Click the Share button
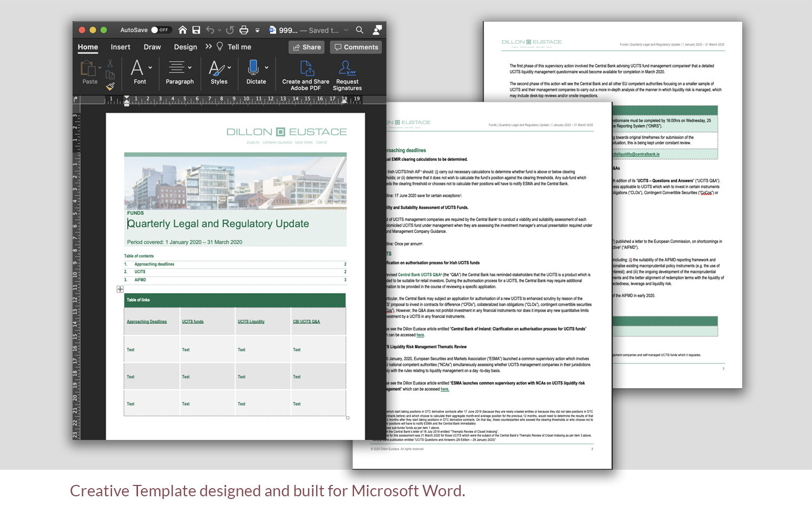 click(306, 47)
